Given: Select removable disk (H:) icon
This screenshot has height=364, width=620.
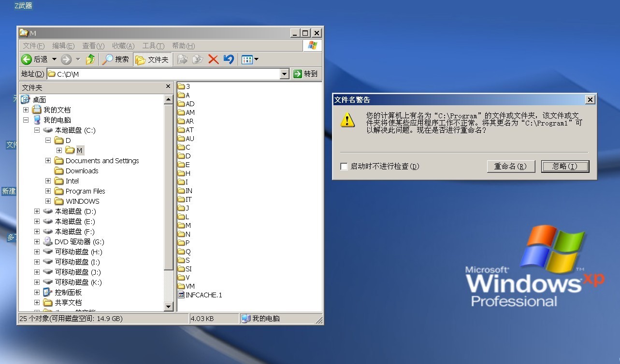Looking at the screenshot, I should tap(48, 252).
